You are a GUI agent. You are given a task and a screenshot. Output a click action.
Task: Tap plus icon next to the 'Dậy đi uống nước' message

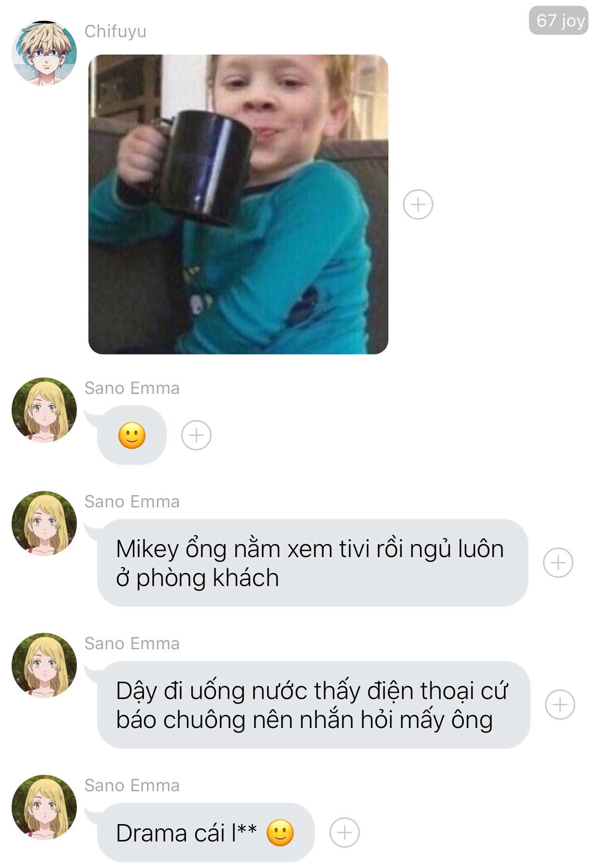560,705
